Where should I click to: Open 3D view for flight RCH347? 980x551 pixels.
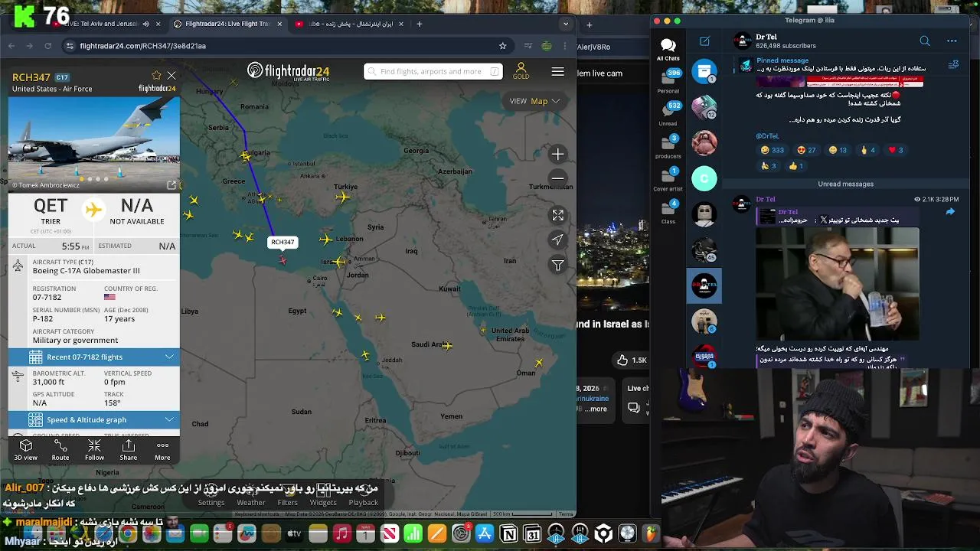25,449
